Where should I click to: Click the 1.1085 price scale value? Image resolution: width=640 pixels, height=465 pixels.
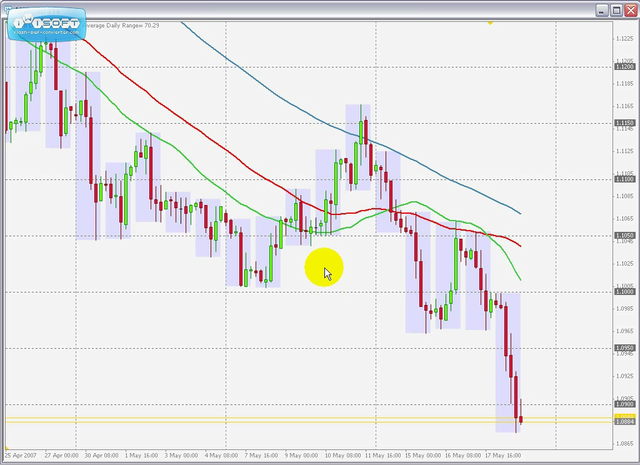coord(624,196)
